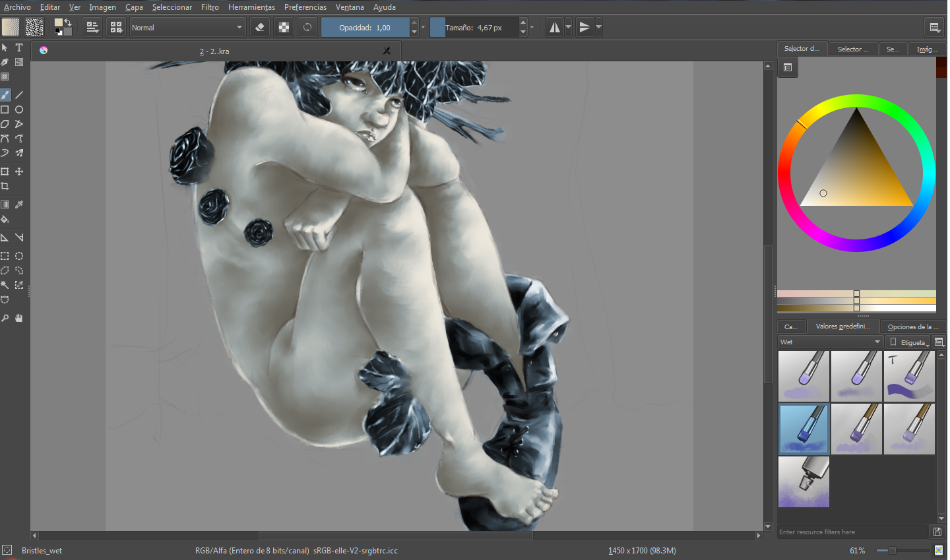
Task: Close the 2 - 2.kra document tab
Action: tap(387, 51)
